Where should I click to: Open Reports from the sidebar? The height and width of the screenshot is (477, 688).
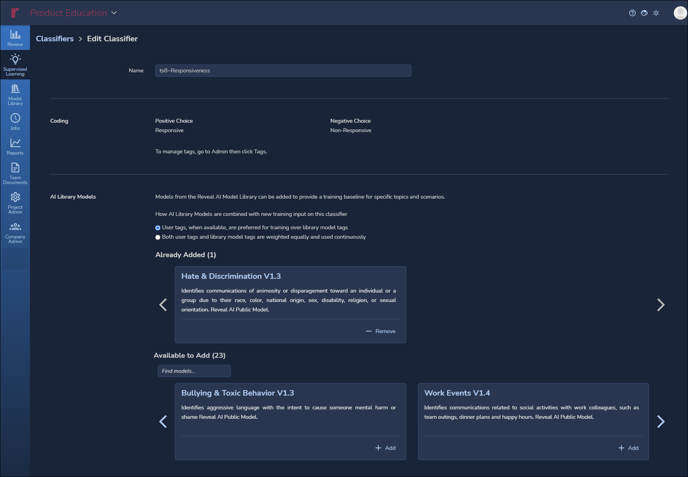[15, 147]
